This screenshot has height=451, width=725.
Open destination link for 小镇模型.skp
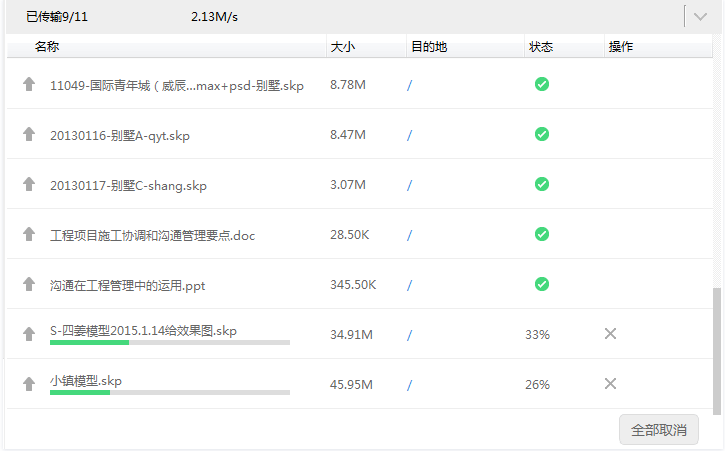(409, 385)
